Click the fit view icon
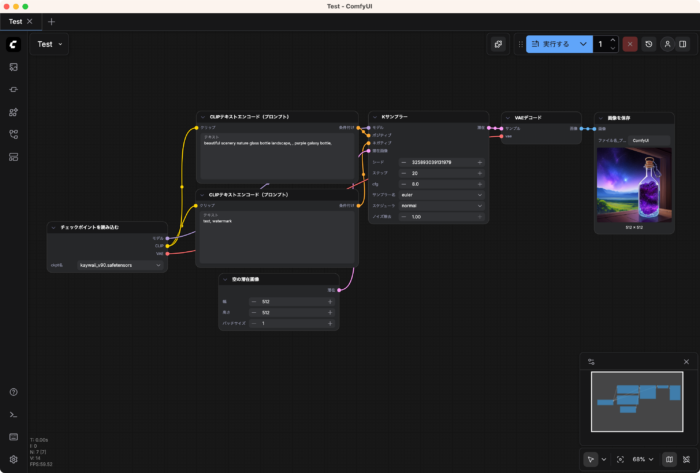This screenshot has width=700, height=473. tap(620, 459)
